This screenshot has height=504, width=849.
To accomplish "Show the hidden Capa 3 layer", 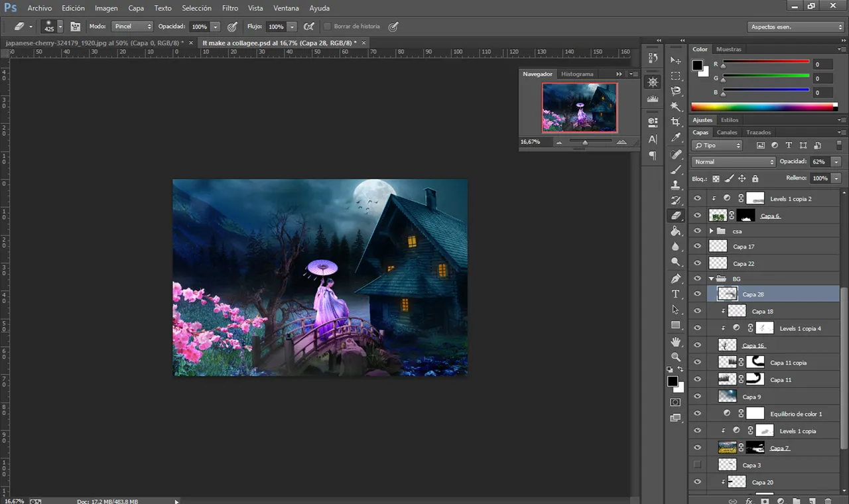I will [x=697, y=465].
